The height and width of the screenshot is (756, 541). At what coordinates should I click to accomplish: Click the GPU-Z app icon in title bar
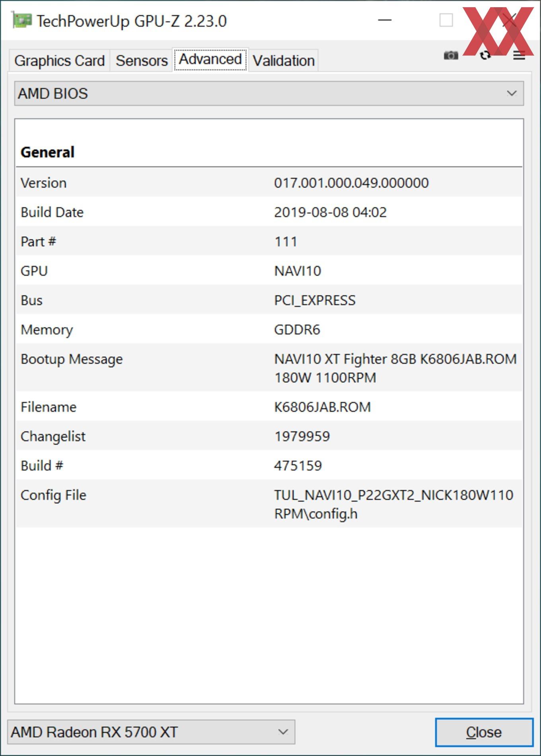coord(21,20)
